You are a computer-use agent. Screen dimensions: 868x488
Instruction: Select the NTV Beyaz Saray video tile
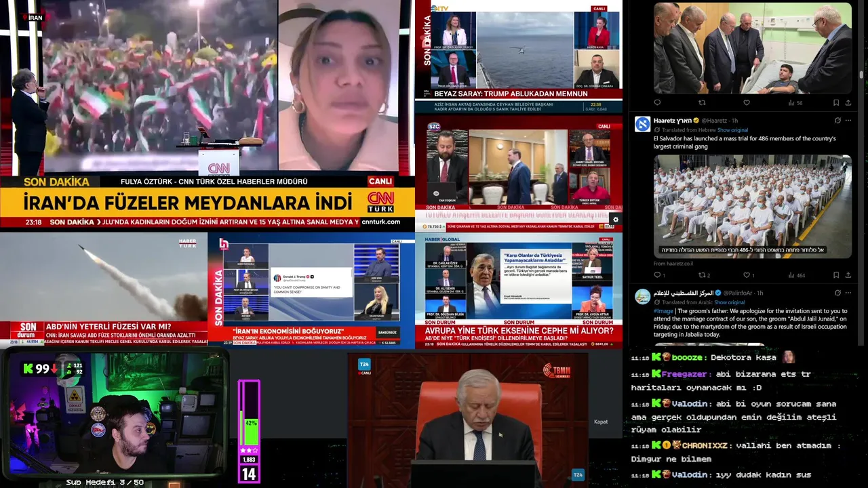point(519,56)
